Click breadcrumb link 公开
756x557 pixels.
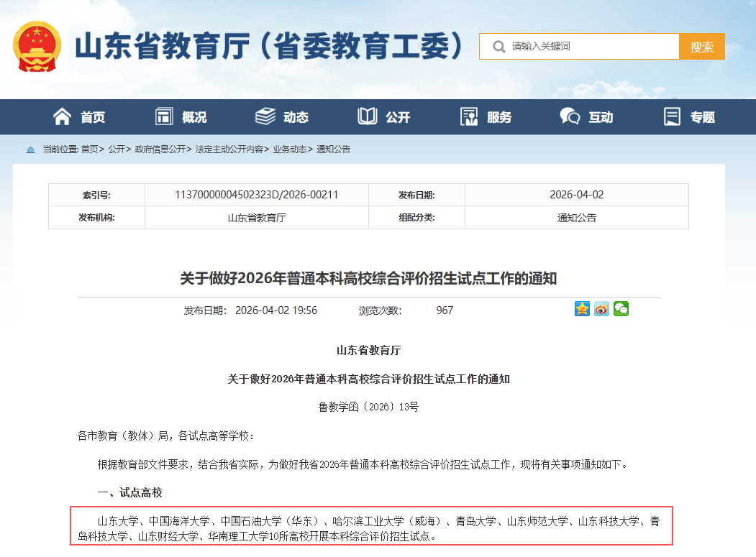tap(117, 149)
